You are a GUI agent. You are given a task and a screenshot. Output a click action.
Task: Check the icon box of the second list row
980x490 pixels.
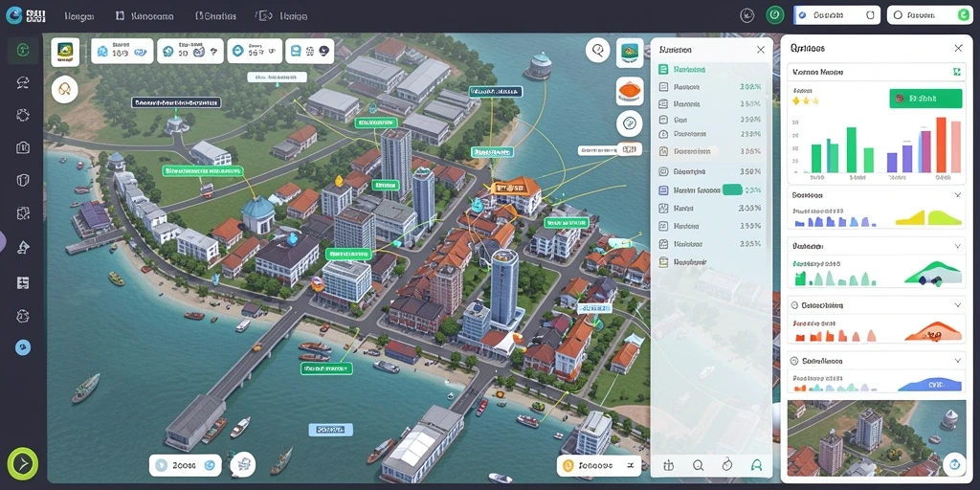(664, 87)
